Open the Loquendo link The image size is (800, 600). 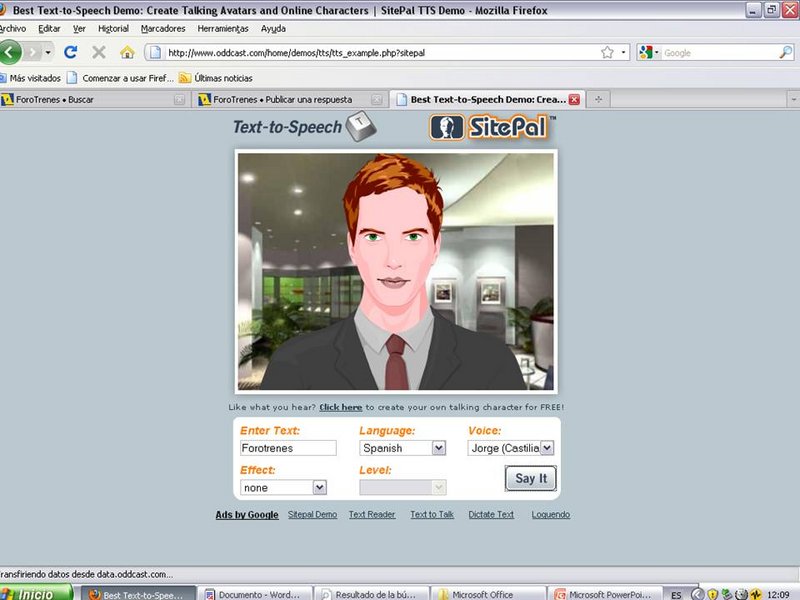tap(551, 514)
